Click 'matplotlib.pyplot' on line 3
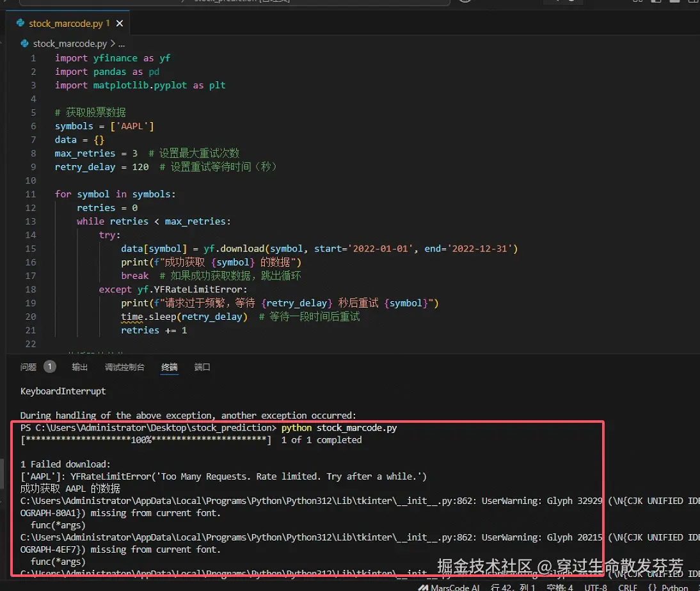Image resolution: width=700 pixels, height=591 pixels. (x=139, y=85)
